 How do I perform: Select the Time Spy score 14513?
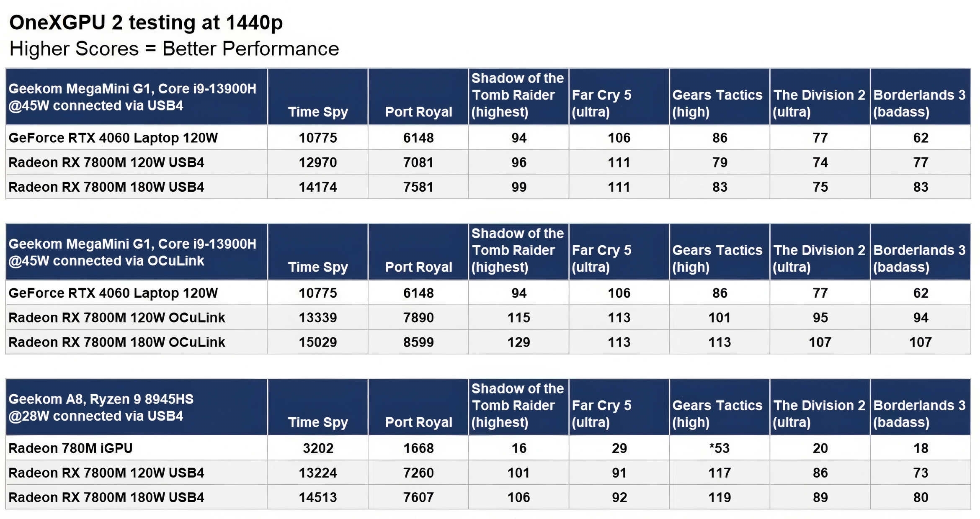pos(318,498)
